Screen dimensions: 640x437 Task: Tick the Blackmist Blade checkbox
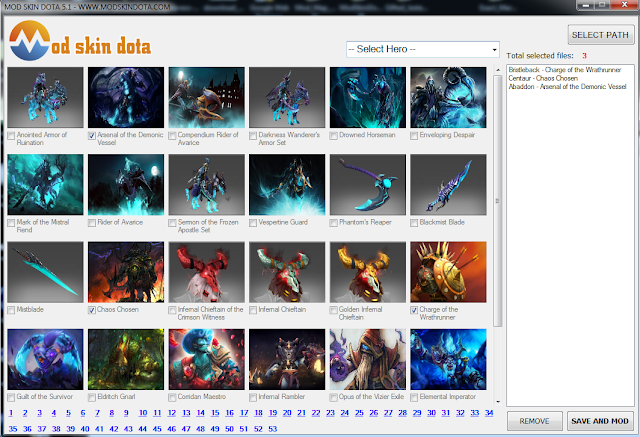click(414, 223)
